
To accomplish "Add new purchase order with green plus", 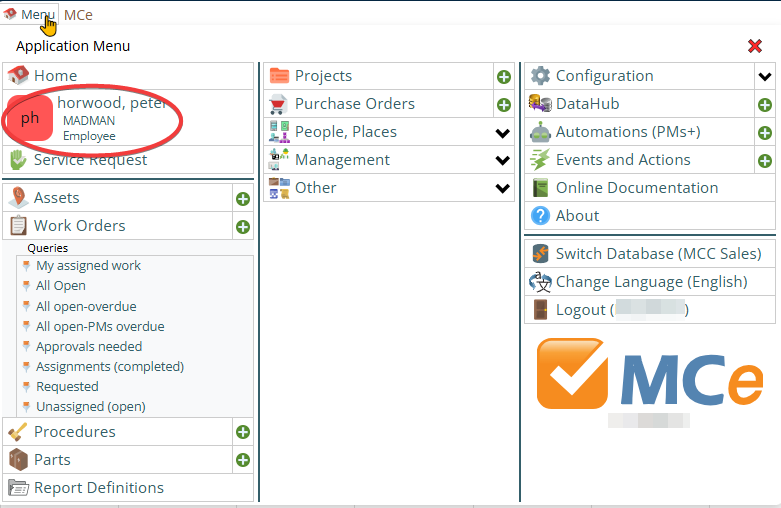I will coord(504,105).
